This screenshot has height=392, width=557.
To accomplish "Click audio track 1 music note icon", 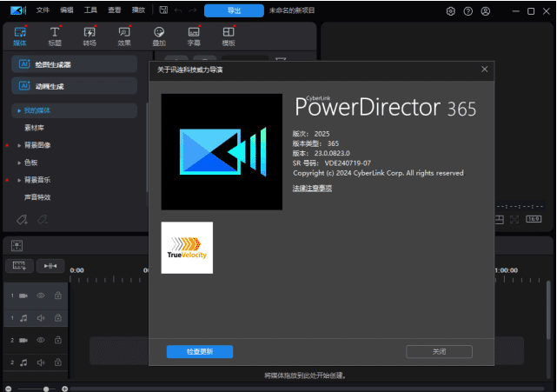I will click(23, 318).
